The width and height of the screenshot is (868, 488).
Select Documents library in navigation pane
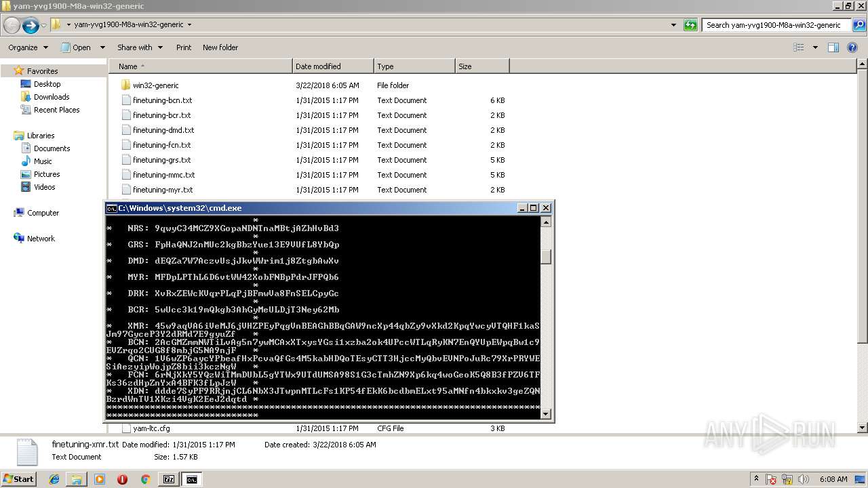(52, 148)
